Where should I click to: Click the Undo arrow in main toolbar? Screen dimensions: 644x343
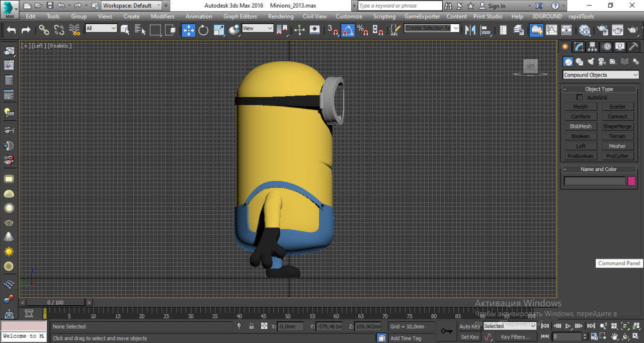(x=11, y=30)
